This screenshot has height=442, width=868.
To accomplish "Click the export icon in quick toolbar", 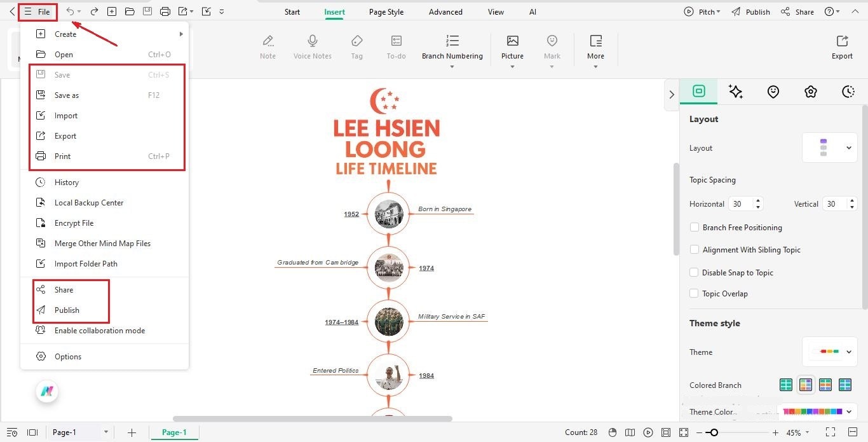I will click(183, 12).
